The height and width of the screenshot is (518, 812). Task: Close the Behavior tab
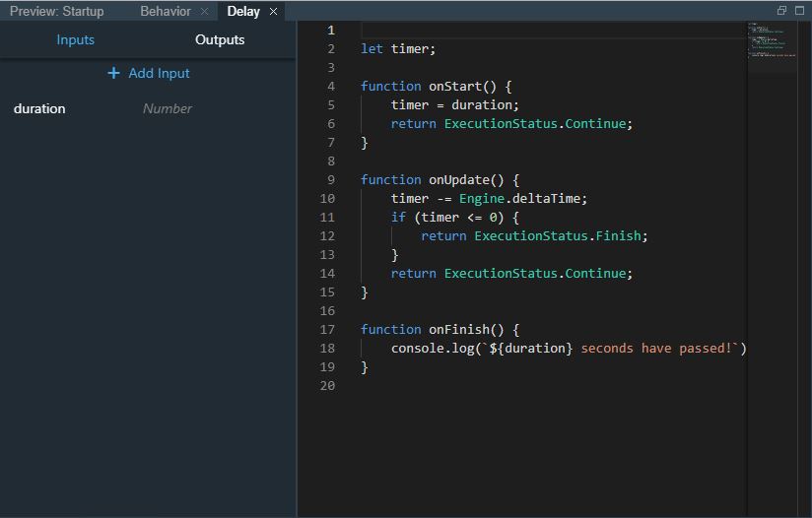pyautogui.click(x=204, y=12)
